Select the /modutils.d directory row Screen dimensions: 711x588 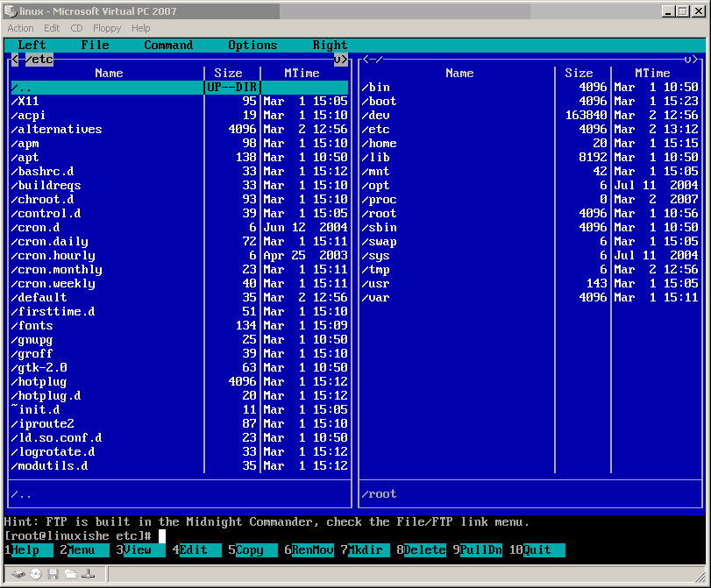click(180, 465)
